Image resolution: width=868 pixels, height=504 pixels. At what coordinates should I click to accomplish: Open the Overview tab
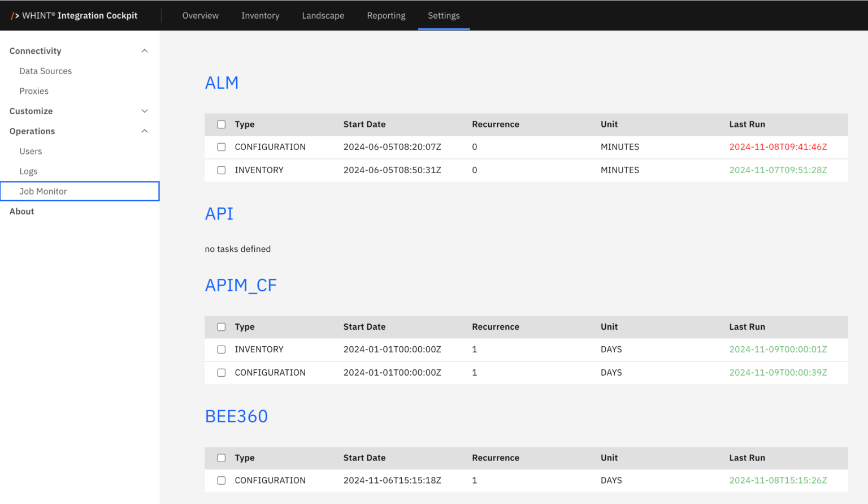coord(200,15)
